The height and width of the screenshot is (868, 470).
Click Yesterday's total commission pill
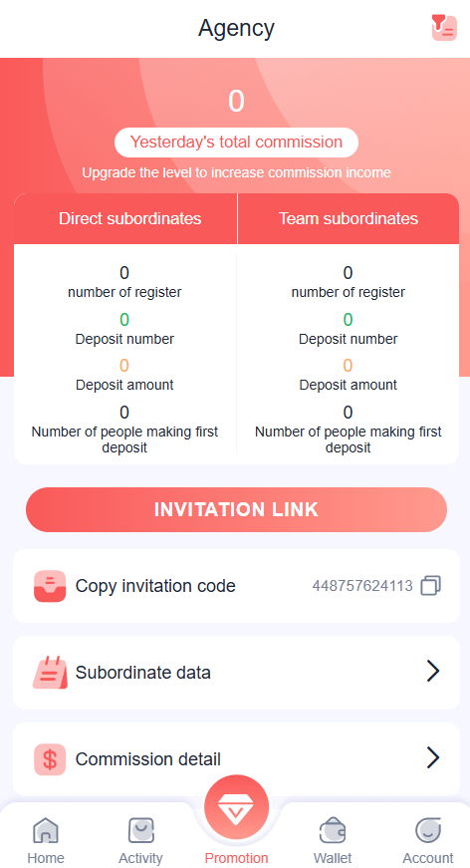[236, 143]
